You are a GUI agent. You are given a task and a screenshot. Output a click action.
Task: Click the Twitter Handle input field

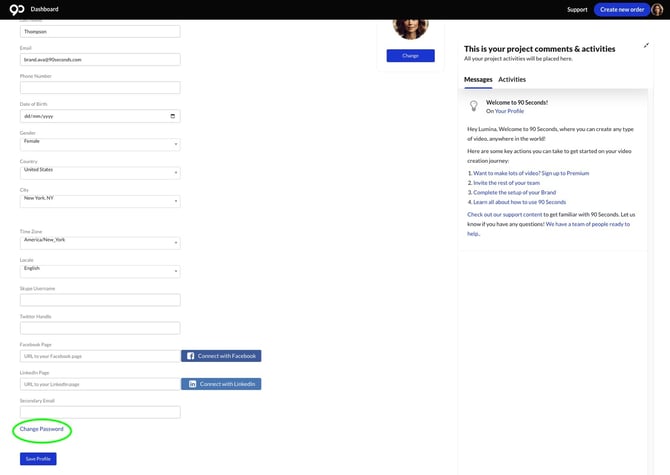click(100, 328)
